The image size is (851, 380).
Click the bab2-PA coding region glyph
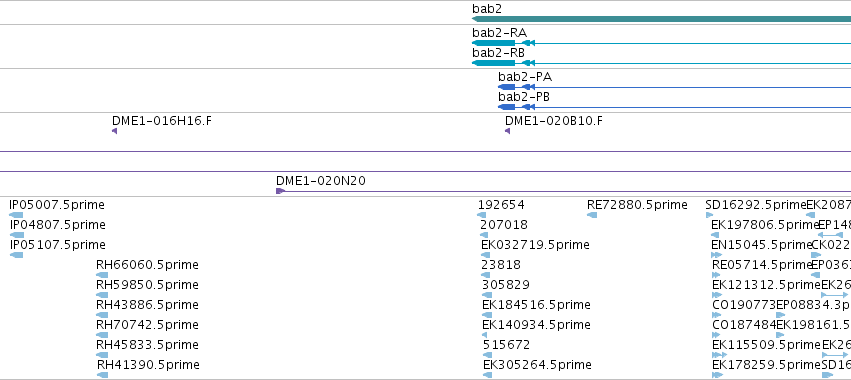(506, 87)
